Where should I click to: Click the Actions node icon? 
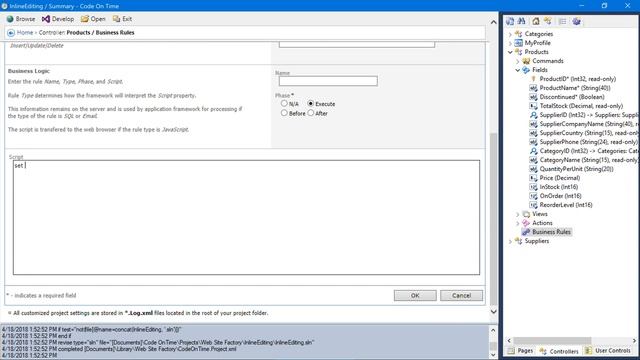[x=526, y=223]
